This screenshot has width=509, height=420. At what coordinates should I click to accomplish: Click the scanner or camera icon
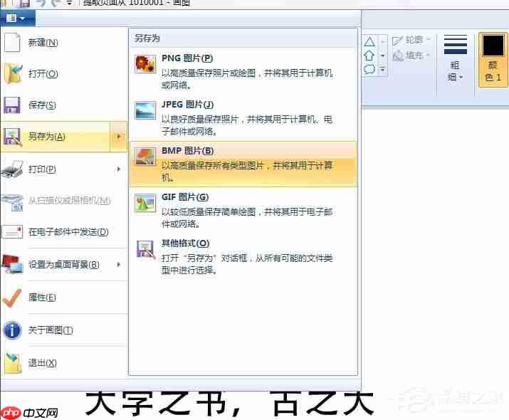(12, 201)
